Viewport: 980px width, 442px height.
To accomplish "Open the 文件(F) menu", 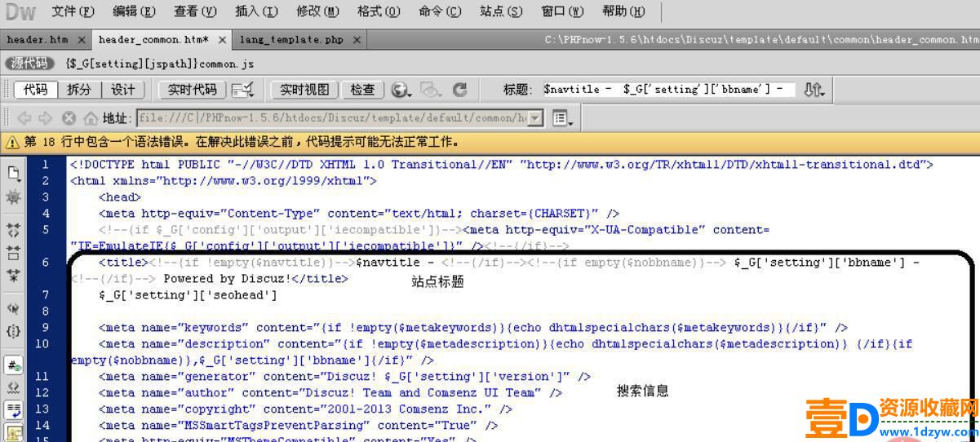I will pyautogui.click(x=73, y=11).
